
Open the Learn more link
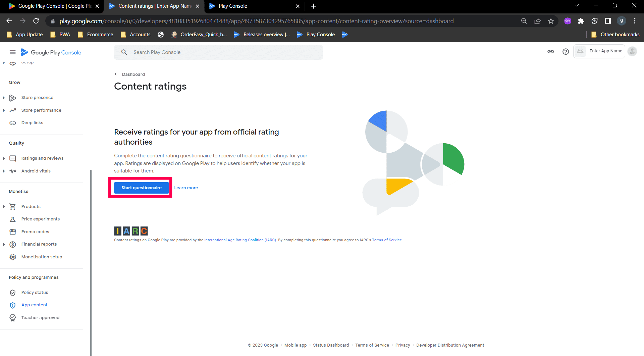186,188
